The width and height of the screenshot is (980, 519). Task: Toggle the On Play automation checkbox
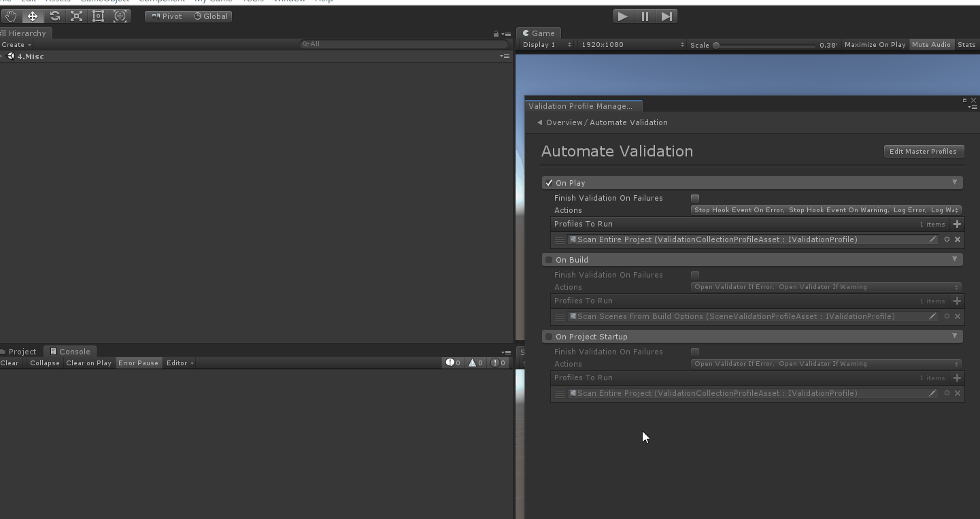tap(549, 183)
